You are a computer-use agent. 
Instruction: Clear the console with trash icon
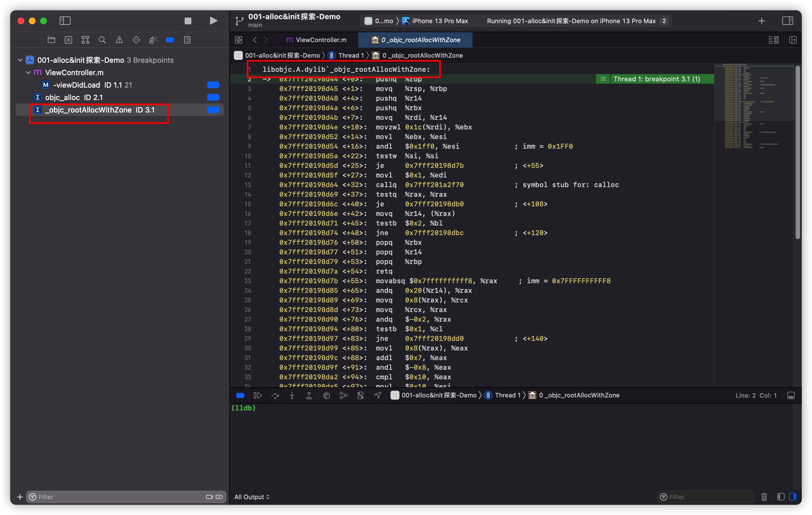(764, 497)
